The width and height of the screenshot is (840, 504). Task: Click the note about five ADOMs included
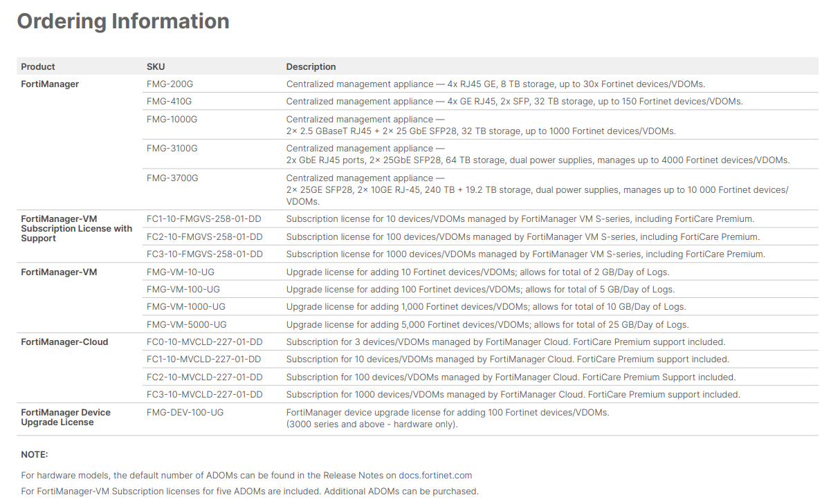click(250, 491)
